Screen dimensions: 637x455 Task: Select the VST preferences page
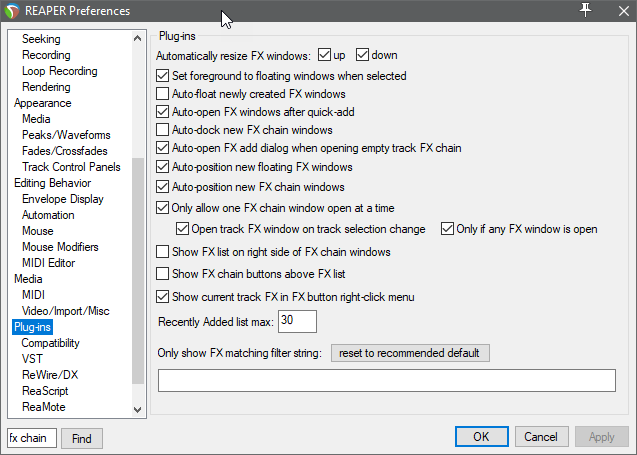point(32,358)
